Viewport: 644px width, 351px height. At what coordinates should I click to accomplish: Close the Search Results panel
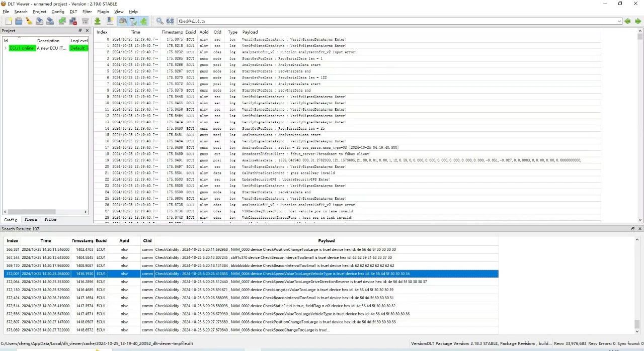pos(640,229)
